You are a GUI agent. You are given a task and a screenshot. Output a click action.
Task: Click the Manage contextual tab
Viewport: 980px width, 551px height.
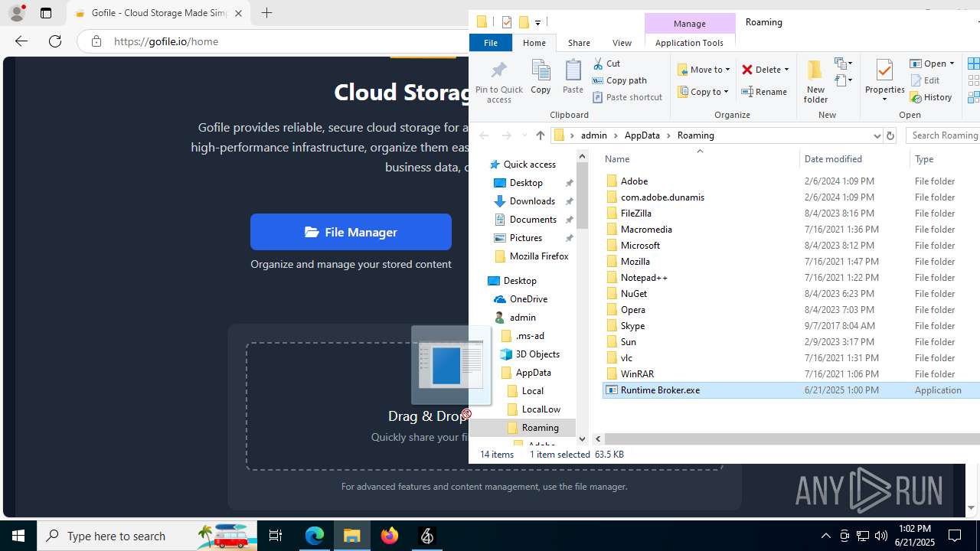pyautogui.click(x=690, y=24)
